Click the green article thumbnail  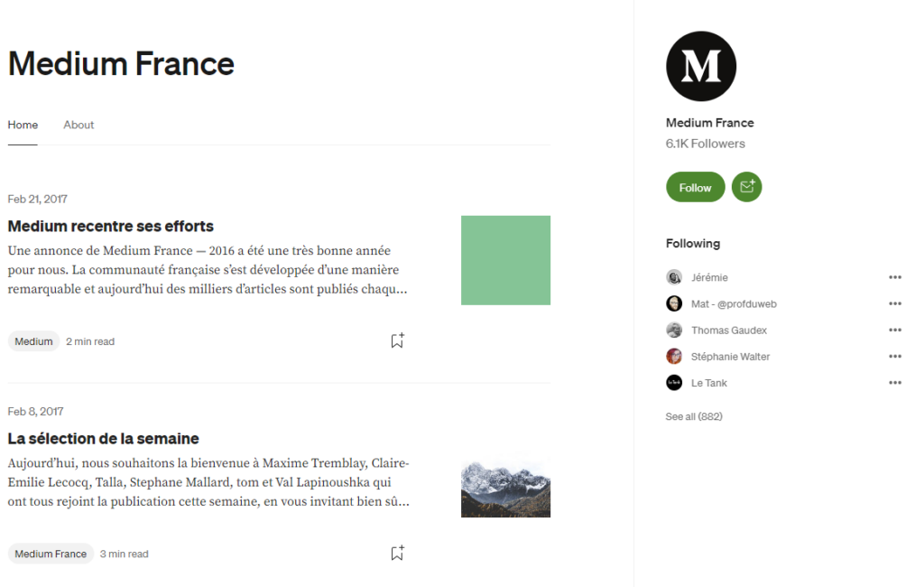click(505, 260)
